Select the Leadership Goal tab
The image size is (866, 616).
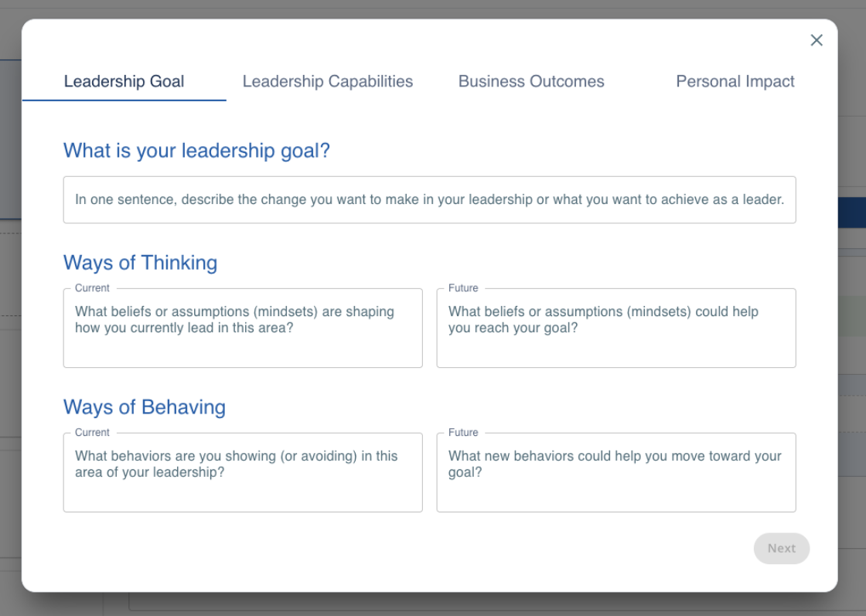pos(124,81)
